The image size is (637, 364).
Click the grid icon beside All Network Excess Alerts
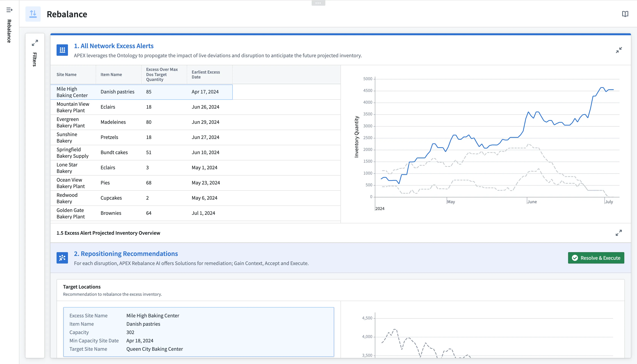click(x=62, y=50)
